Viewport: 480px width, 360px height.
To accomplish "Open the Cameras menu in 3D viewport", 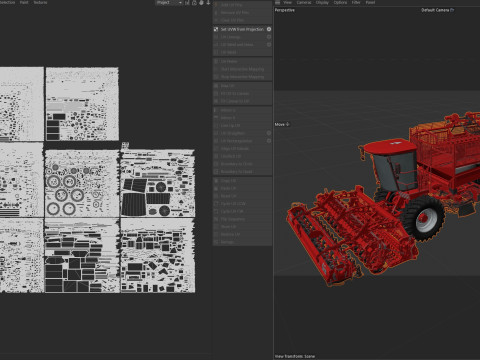I will [x=304, y=2].
